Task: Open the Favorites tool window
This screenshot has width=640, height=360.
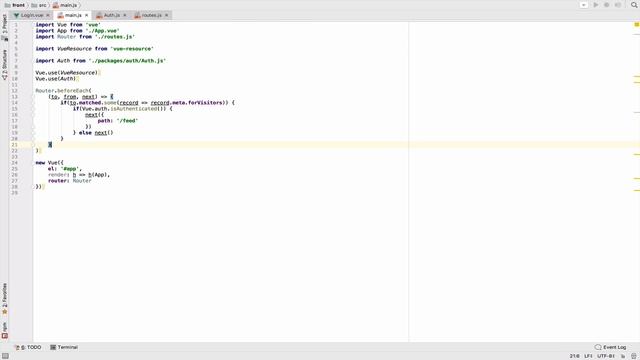Action: (4, 298)
